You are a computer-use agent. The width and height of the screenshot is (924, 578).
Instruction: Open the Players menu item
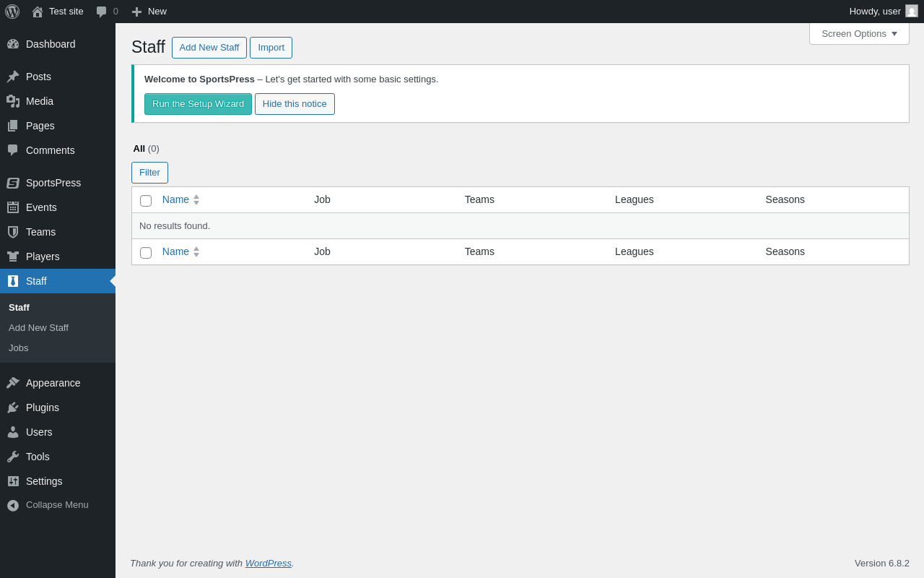point(58,256)
